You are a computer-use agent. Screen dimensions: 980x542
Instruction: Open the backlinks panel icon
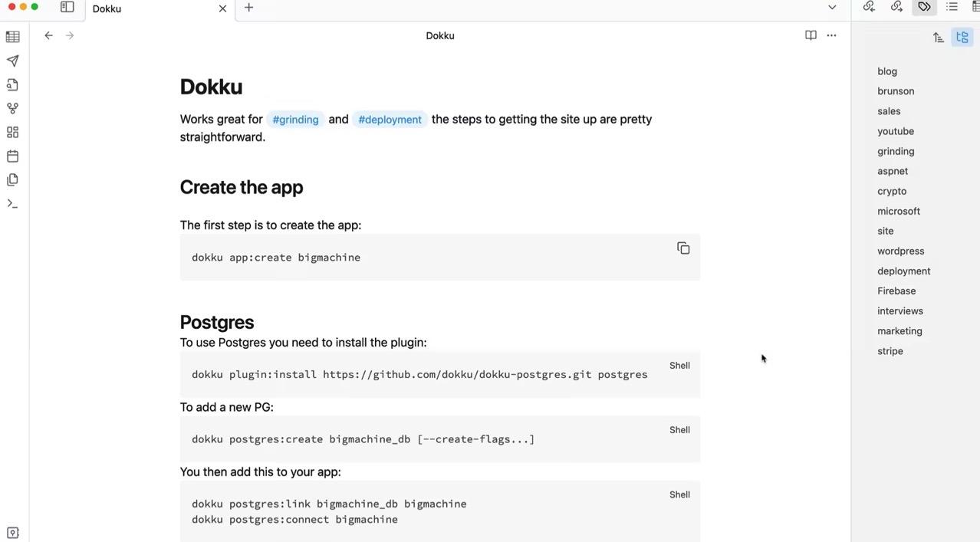(869, 7)
